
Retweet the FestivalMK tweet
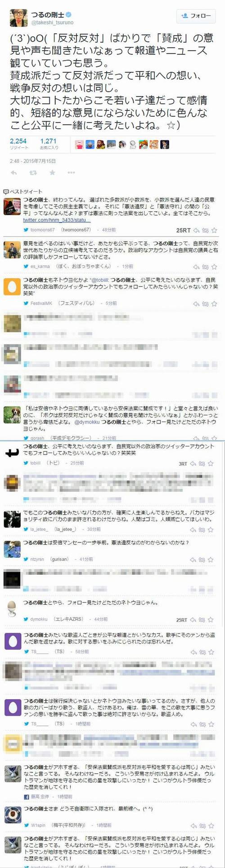click(205, 304)
